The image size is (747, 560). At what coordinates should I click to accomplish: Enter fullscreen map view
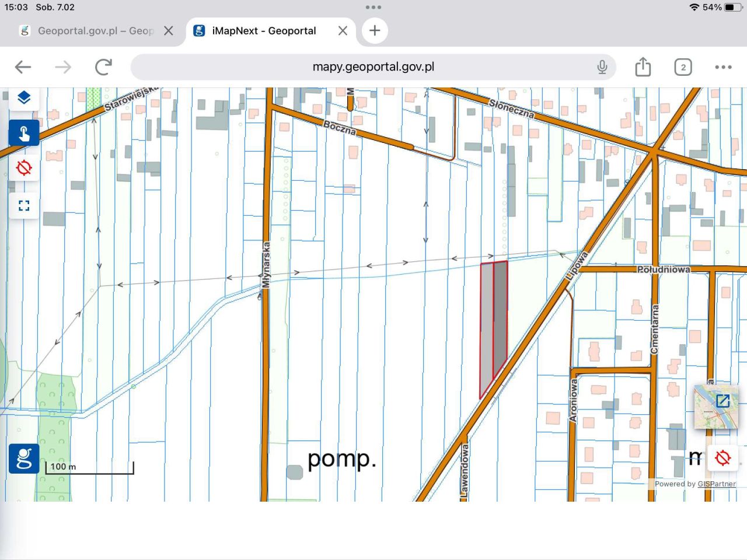(24, 205)
